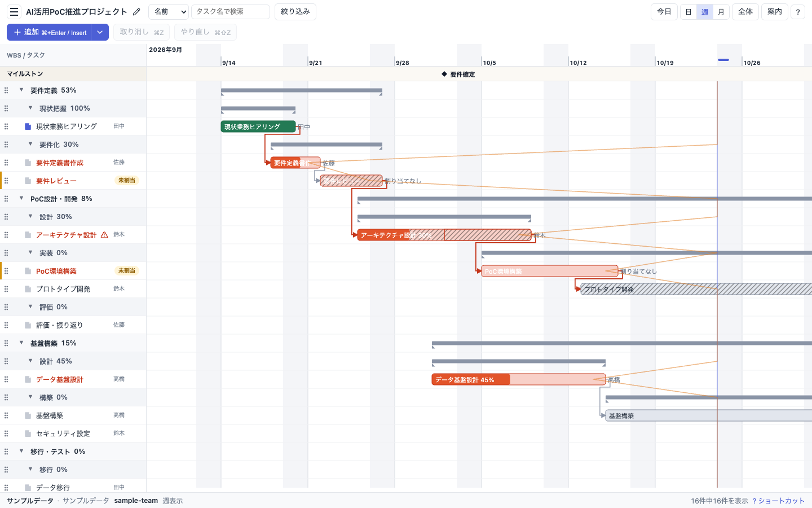Click document icon of 評価・振り返り row
Screen dimensions: 812x508
click(x=28, y=325)
